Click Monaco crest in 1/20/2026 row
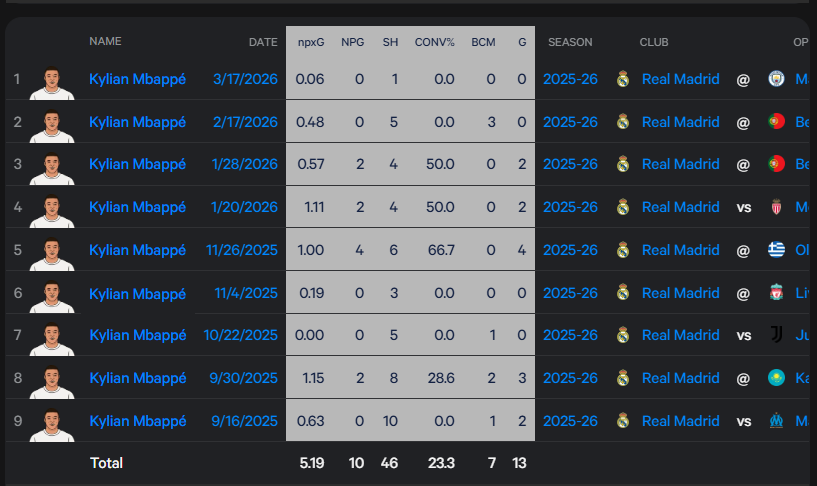Viewport: 817px width, 486px height. (776, 207)
